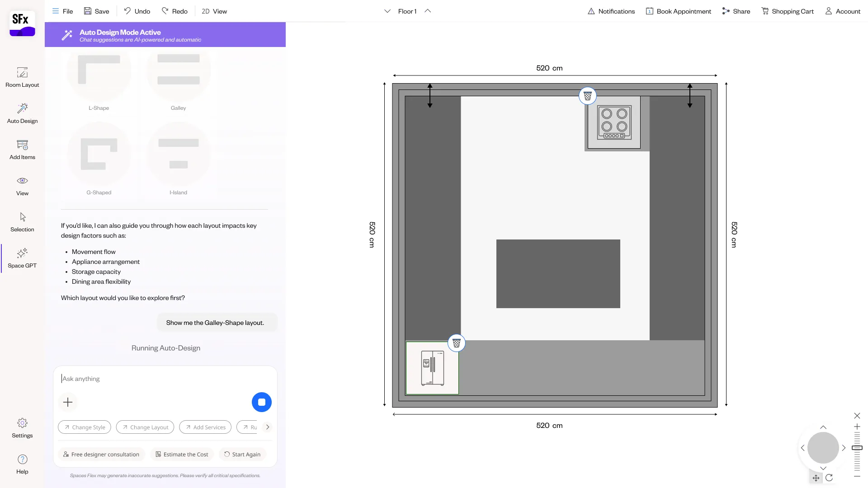Viewport: 868px width, 488px height.
Task: Stop the running auto-design
Action: coord(261,402)
